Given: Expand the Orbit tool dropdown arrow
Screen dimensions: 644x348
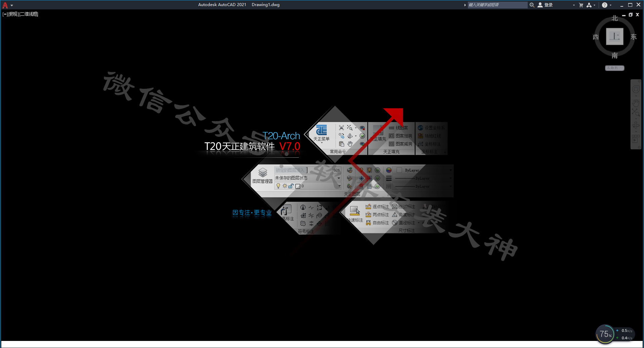Looking at the screenshot, I should click(x=636, y=131).
